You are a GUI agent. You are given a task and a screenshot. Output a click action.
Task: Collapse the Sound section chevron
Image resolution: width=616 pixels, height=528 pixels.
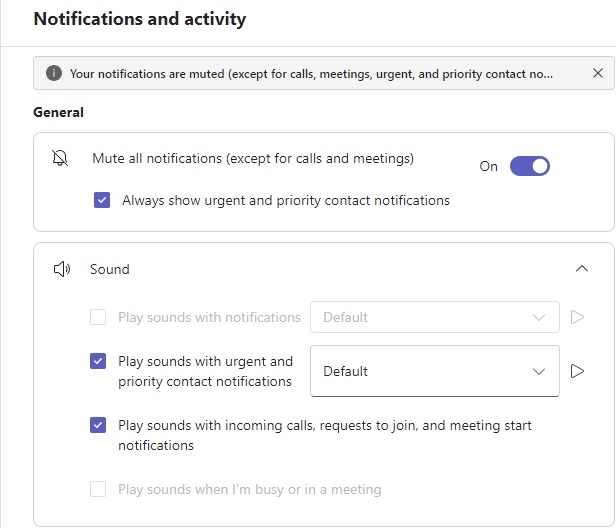click(x=582, y=269)
